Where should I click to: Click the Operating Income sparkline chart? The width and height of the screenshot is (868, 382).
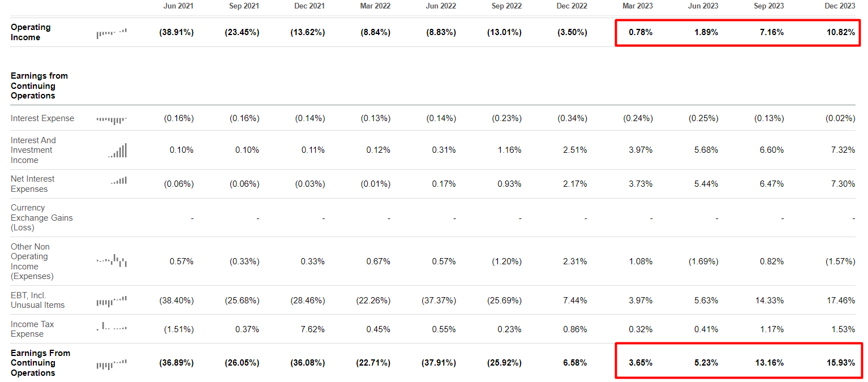(x=111, y=33)
